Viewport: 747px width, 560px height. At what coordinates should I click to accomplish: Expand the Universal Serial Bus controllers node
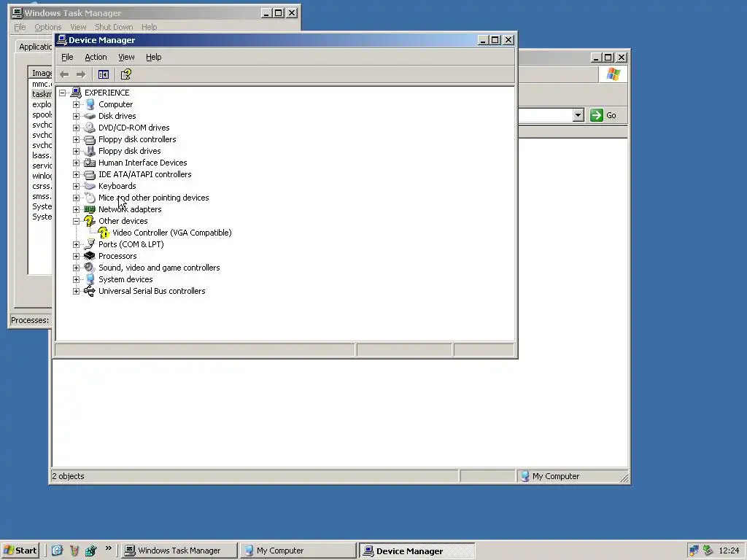pos(76,291)
